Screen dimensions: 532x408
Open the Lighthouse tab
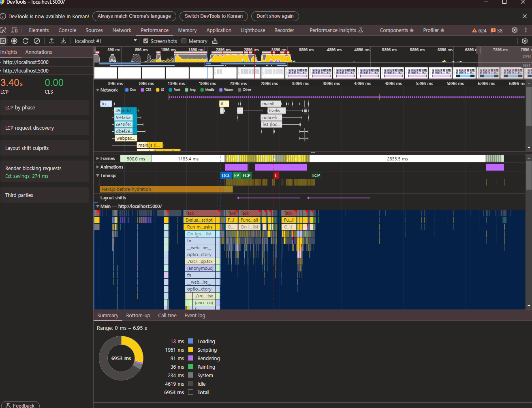click(x=253, y=30)
